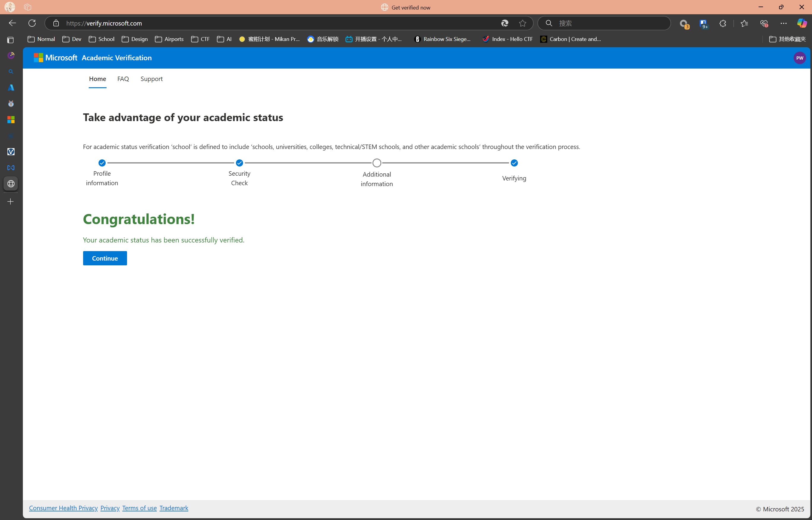Screen dimensions: 812x520
Task: Open the tab actions menu icon
Action: [10, 40]
